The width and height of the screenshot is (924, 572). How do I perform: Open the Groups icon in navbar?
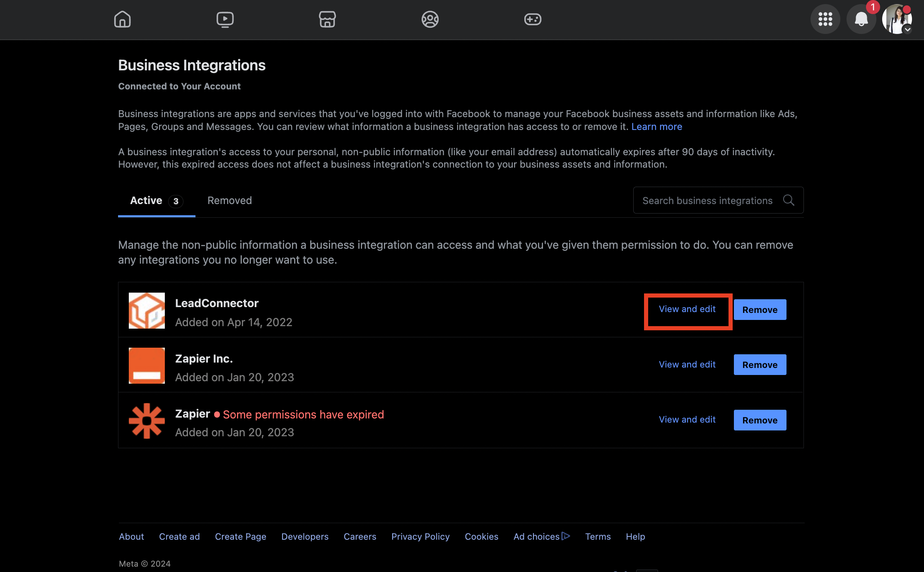click(x=430, y=19)
